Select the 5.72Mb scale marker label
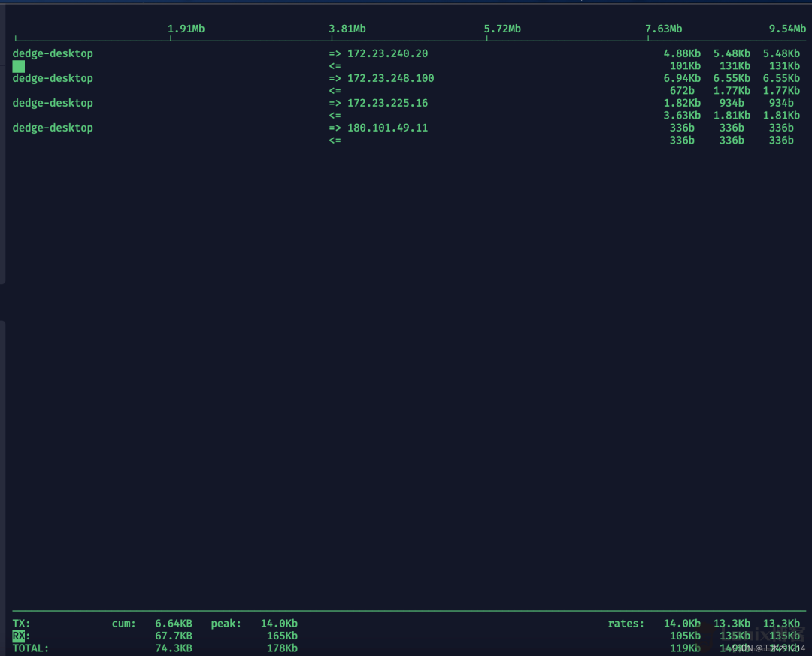This screenshot has width=812, height=656. click(x=502, y=29)
